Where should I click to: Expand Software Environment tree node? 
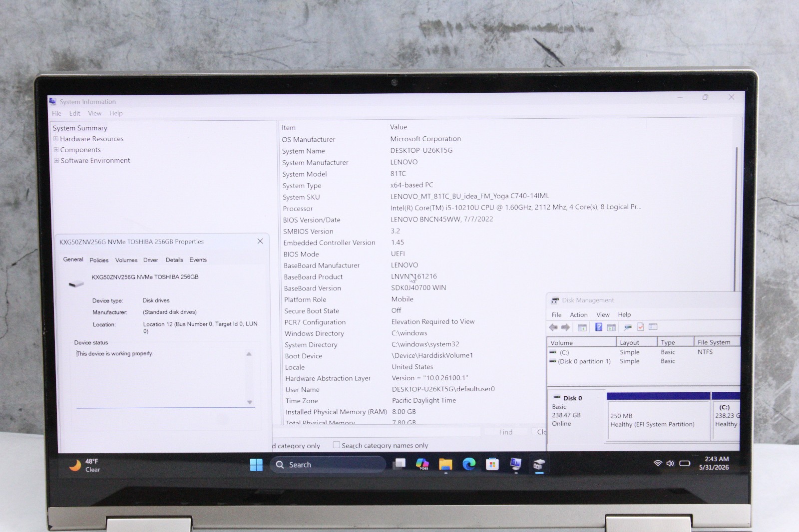(56, 160)
